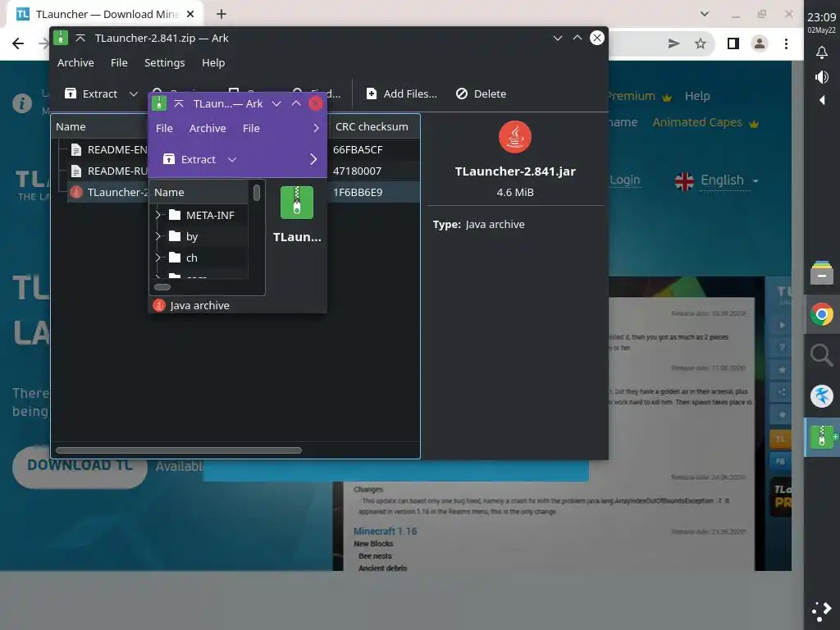
Task: Open Extract dropdown arrow in main Ark toolbar
Action: click(134, 94)
